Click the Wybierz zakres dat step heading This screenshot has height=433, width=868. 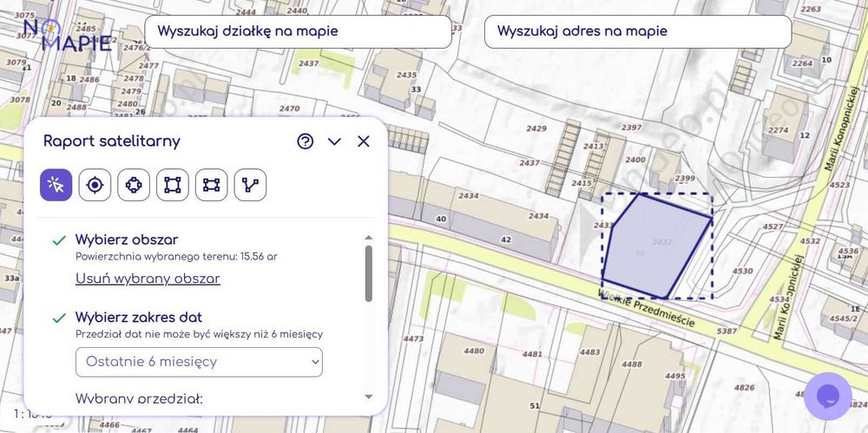139,318
